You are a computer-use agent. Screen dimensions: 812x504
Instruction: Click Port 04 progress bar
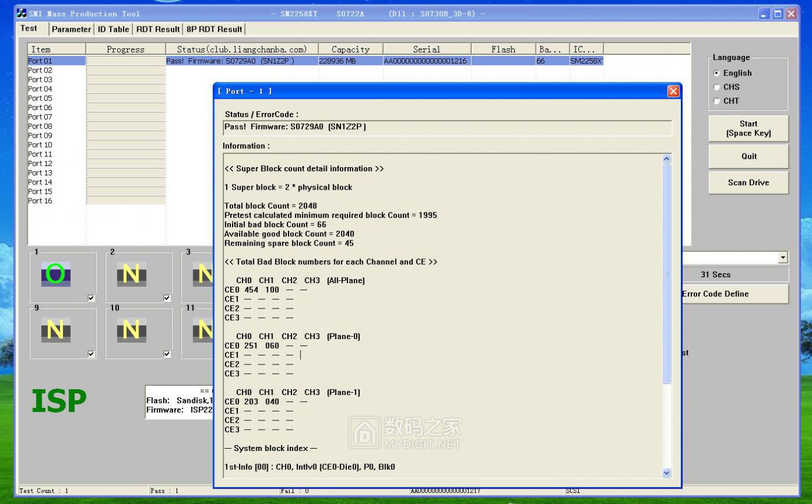tap(126, 89)
